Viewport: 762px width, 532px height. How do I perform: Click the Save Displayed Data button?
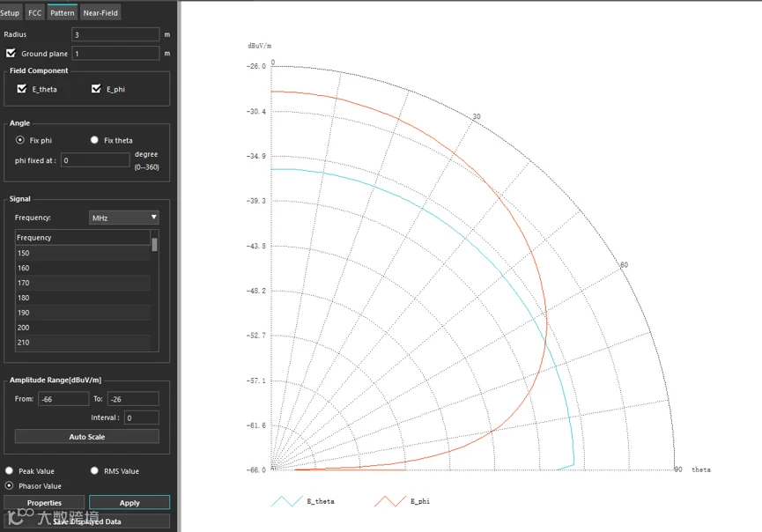pos(87,521)
